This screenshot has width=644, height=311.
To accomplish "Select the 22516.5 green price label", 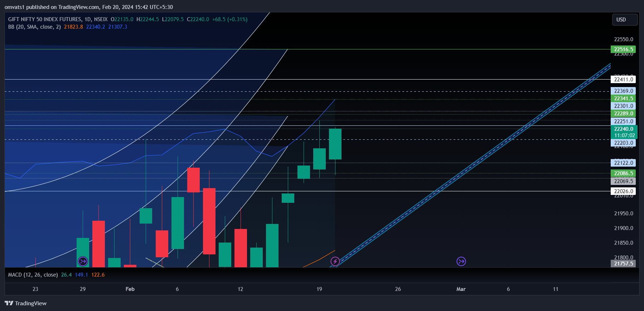I will [623, 49].
